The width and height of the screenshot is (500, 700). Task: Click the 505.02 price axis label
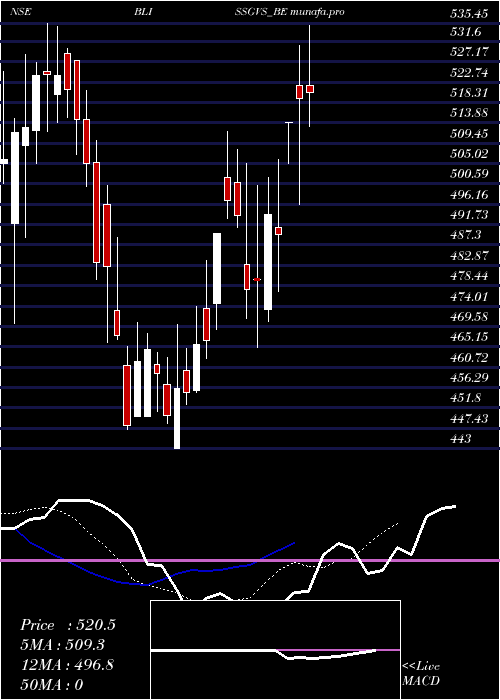coord(469,154)
